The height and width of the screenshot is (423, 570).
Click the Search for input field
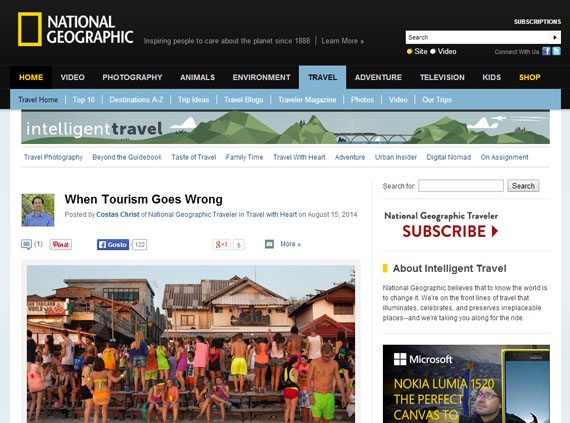tap(461, 186)
